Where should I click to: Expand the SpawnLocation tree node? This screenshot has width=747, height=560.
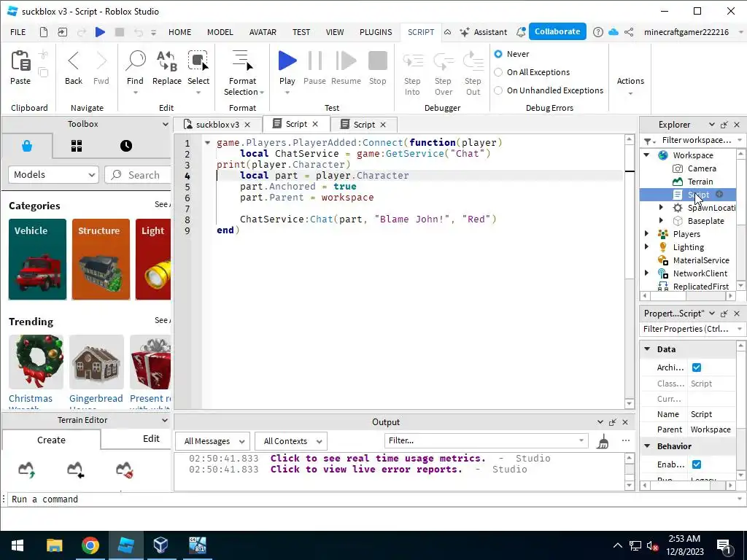click(661, 207)
